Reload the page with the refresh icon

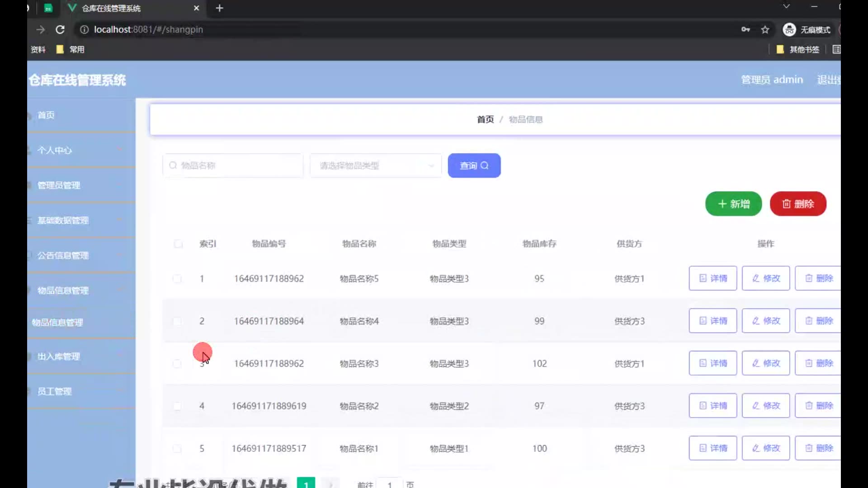pyautogui.click(x=60, y=30)
